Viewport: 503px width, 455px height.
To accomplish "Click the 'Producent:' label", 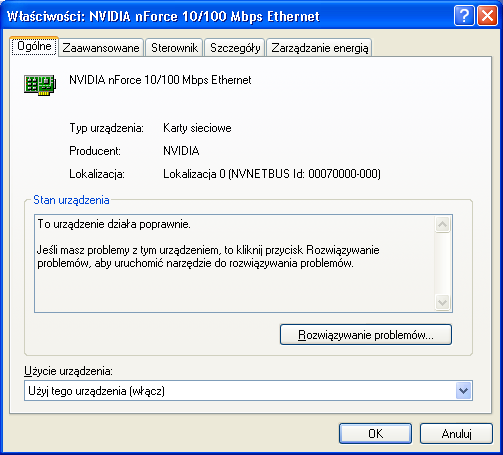I will tap(95, 151).
